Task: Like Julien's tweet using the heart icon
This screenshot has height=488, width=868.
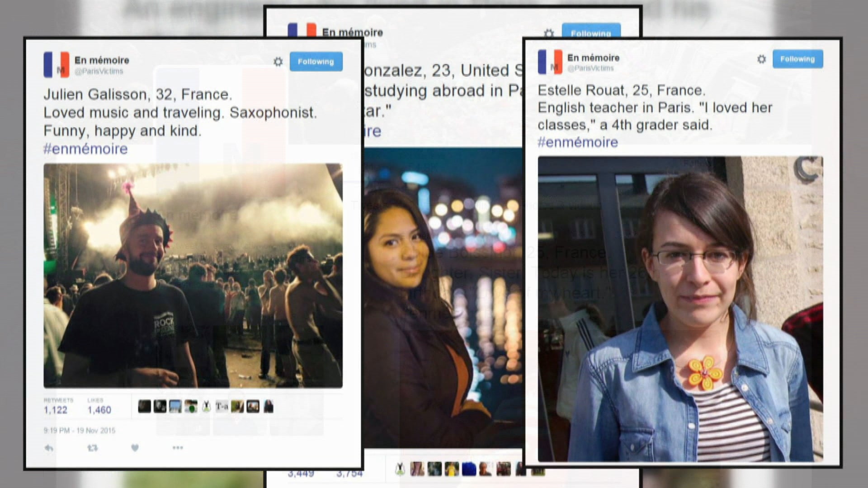Action: 134,447
